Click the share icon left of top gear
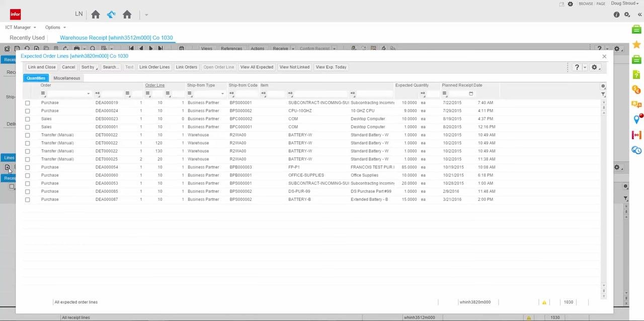The image size is (644, 321). 561,4
